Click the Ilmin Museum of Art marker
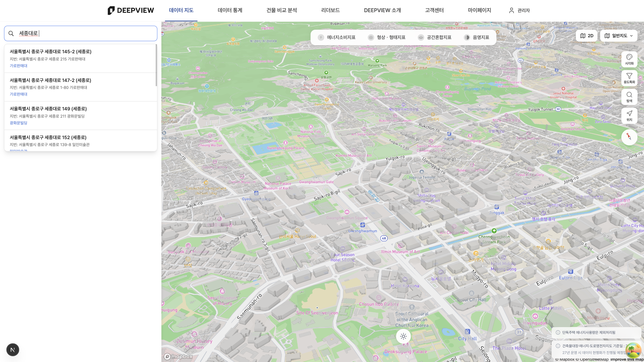The height and width of the screenshot is (362, 644). pos(400,246)
